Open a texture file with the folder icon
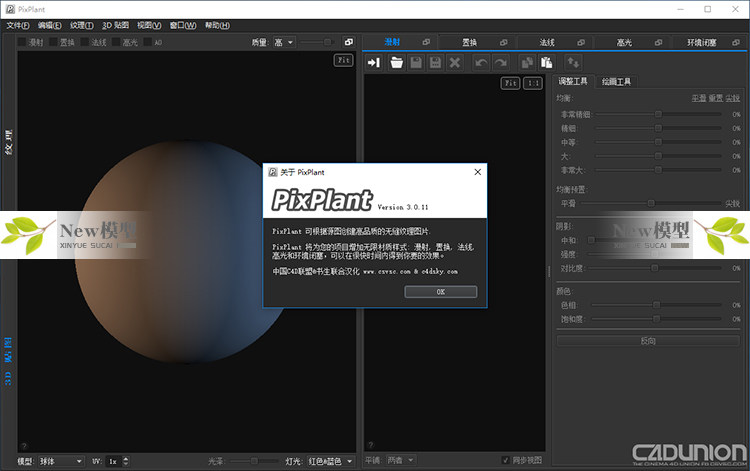This screenshot has height=471, width=750. click(x=397, y=63)
